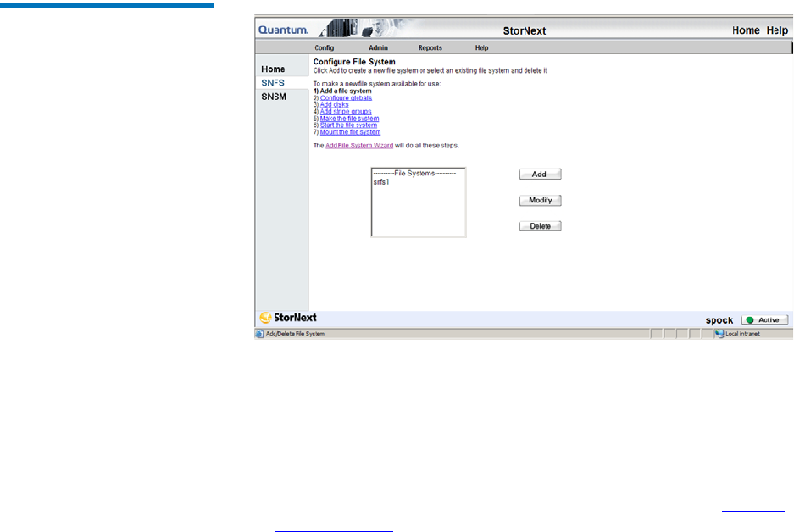
Task: Follow the Mount the file system link
Action: point(350,132)
